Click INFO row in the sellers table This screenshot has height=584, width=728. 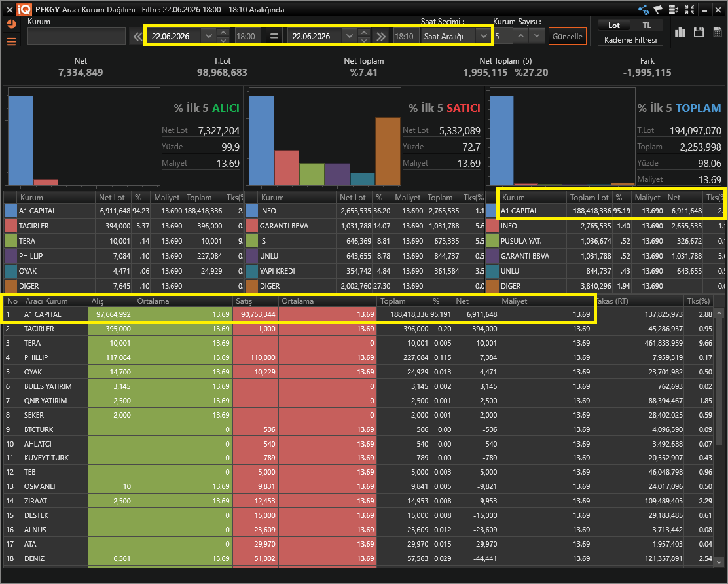[365, 211]
